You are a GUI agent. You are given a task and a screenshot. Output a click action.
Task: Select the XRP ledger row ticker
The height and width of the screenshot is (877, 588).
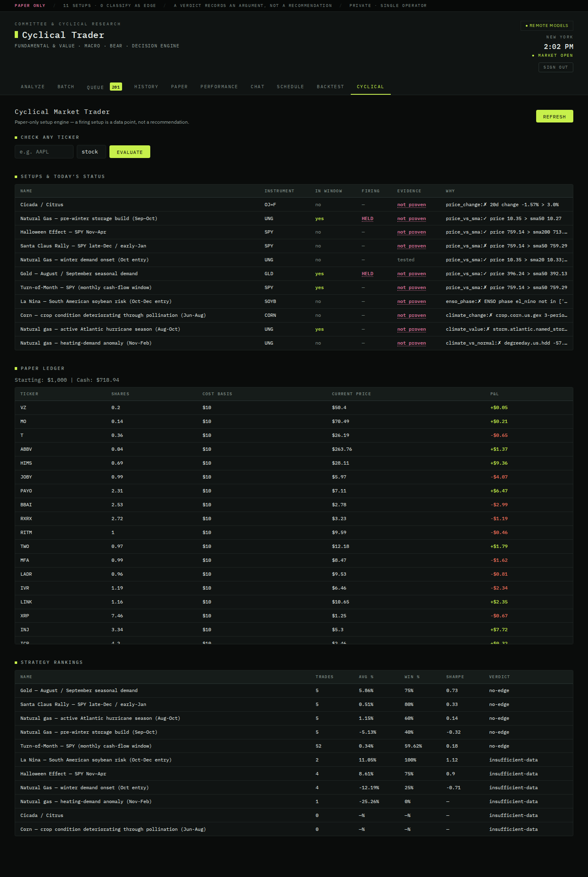pos(24,616)
